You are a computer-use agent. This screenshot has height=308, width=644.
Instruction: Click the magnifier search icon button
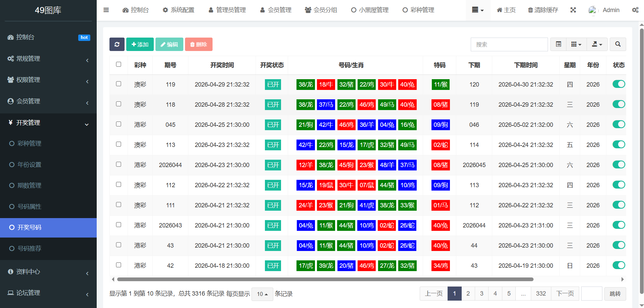[617, 44]
